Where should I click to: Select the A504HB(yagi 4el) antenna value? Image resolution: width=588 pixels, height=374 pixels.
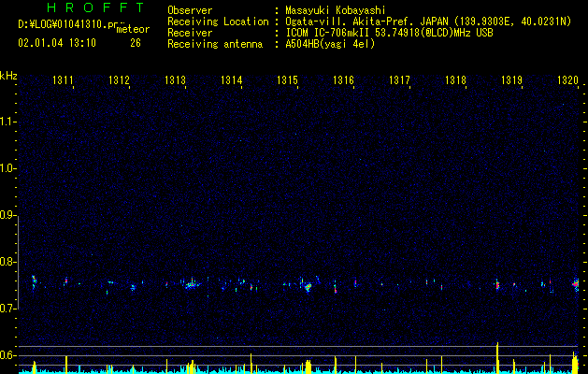(330, 44)
